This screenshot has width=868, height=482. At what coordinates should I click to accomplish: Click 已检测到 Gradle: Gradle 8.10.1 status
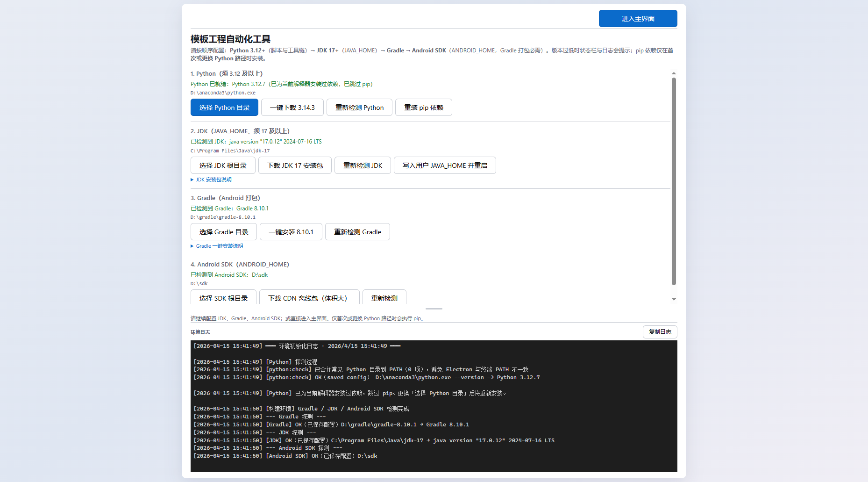(x=229, y=209)
